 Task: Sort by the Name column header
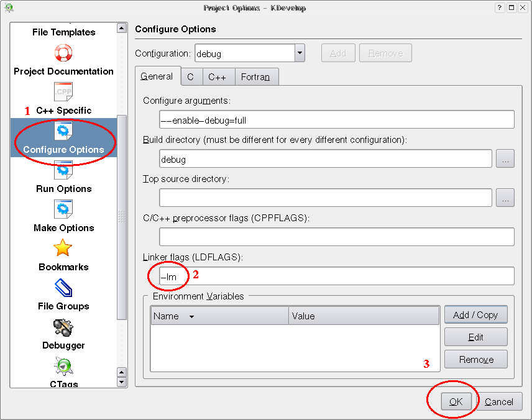click(x=219, y=316)
